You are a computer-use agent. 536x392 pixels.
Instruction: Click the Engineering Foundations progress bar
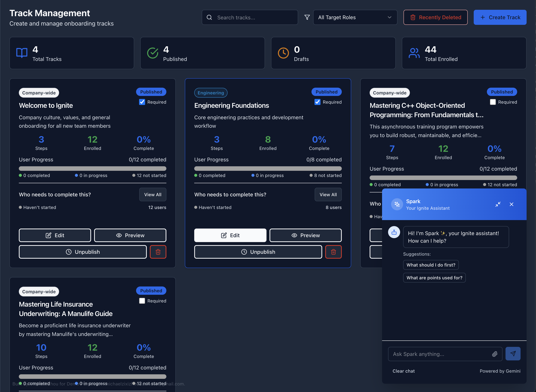click(x=268, y=168)
